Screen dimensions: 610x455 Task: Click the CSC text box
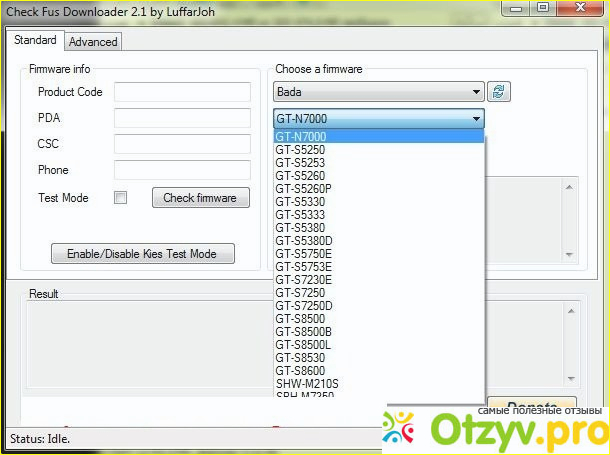pos(182,144)
